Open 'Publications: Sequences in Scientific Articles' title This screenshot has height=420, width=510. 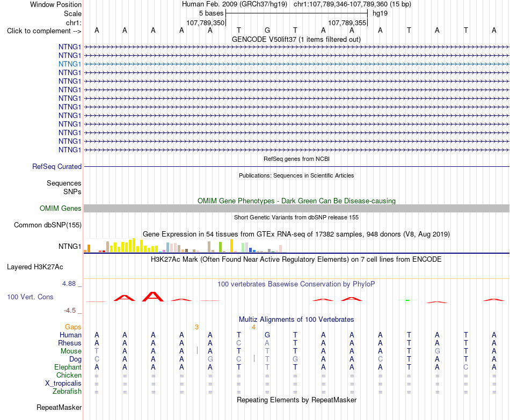(296, 175)
